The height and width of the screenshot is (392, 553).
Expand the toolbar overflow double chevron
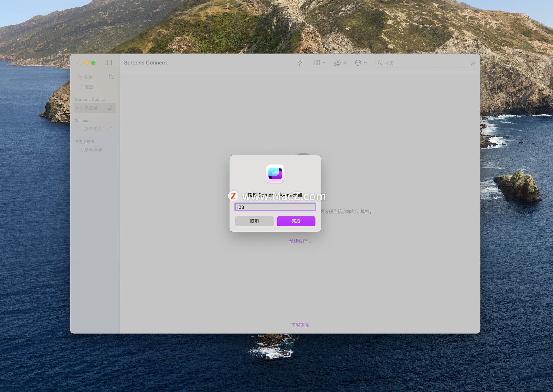coord(473,63)
